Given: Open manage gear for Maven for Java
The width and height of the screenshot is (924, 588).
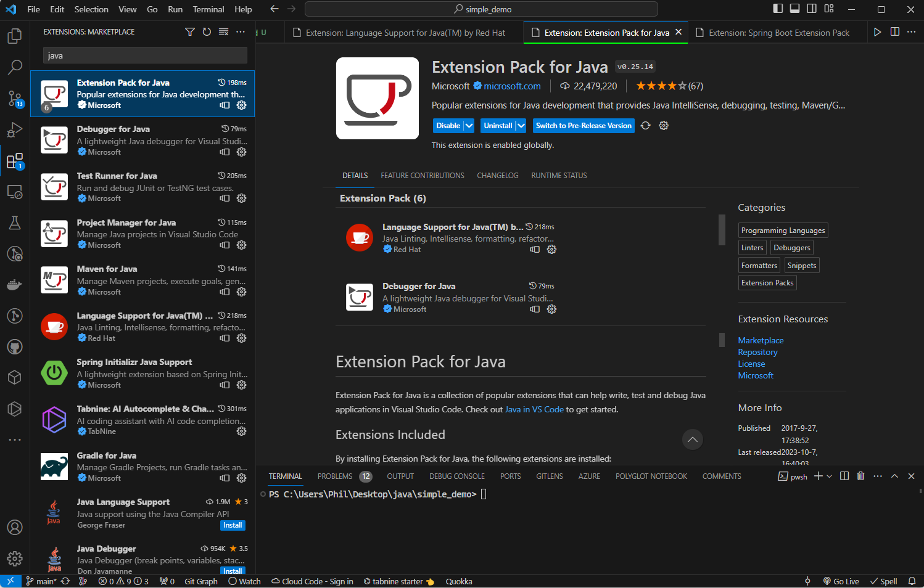Looking at the screenshot, I should (242, 292).
